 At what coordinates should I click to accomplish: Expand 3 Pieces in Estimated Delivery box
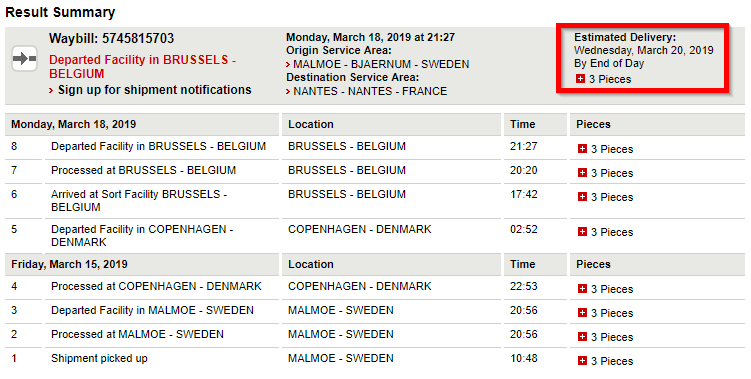point(580,79)
